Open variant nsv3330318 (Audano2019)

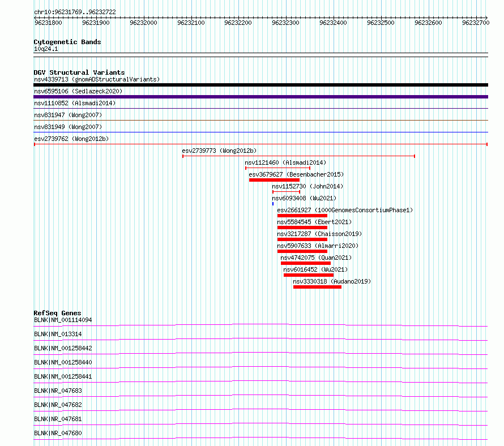332,281
